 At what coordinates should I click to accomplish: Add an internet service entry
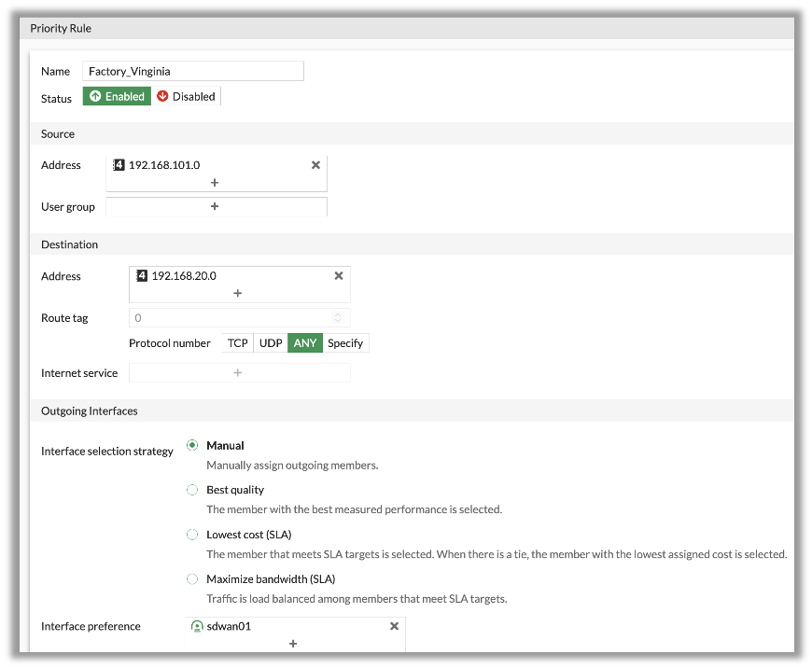tap(238, 373)
